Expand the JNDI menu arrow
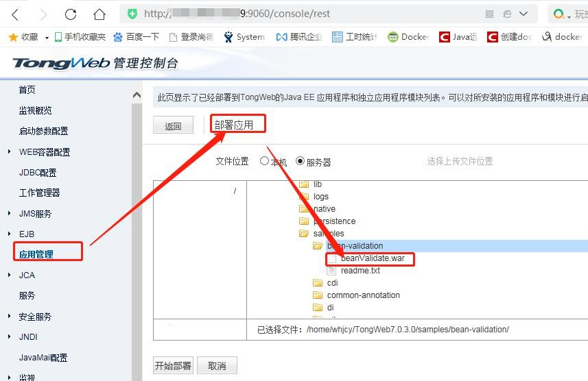 pyautogui.click(x=10, y=336)
